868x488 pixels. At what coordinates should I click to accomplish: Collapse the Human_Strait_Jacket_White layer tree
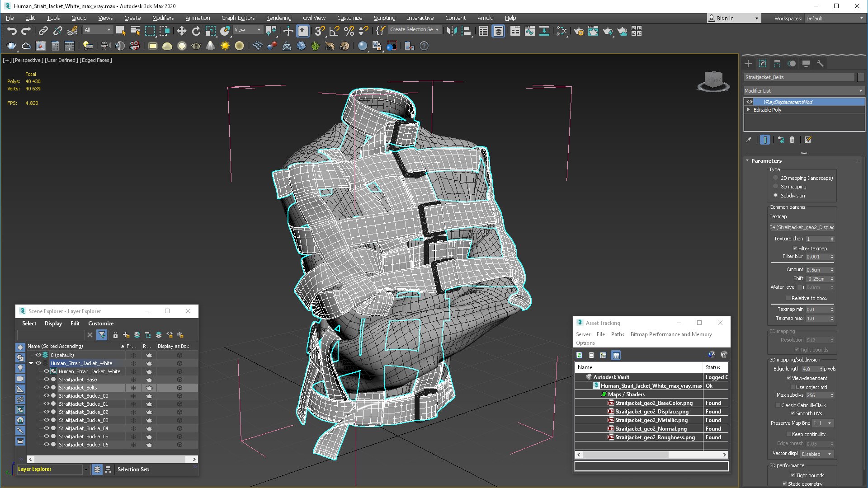click(31, 363)
